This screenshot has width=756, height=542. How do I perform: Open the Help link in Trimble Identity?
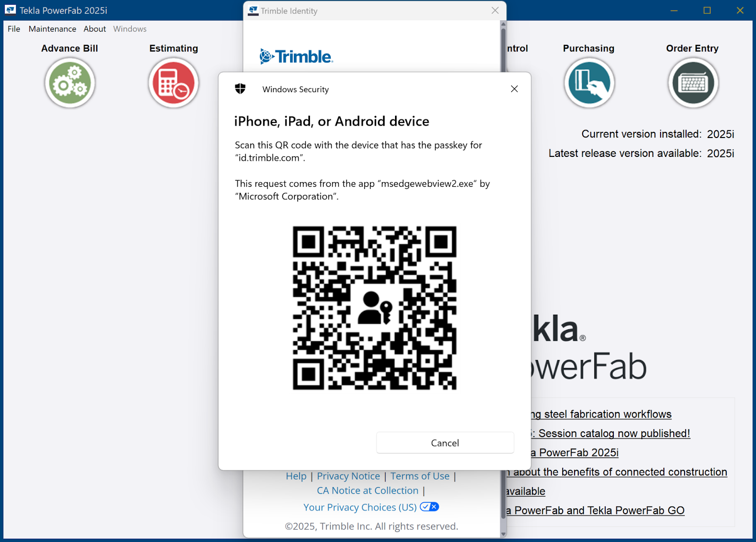click(296, 476)
